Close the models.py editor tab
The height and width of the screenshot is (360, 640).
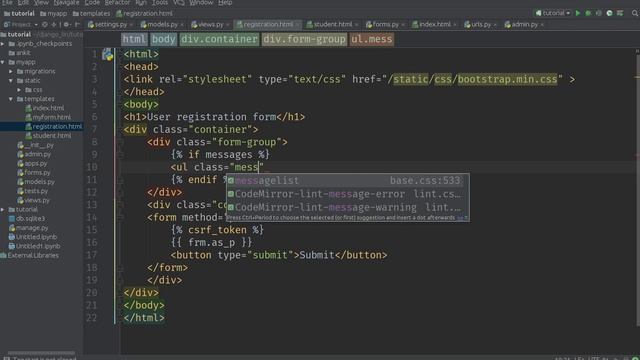click(x=182, y=25)
